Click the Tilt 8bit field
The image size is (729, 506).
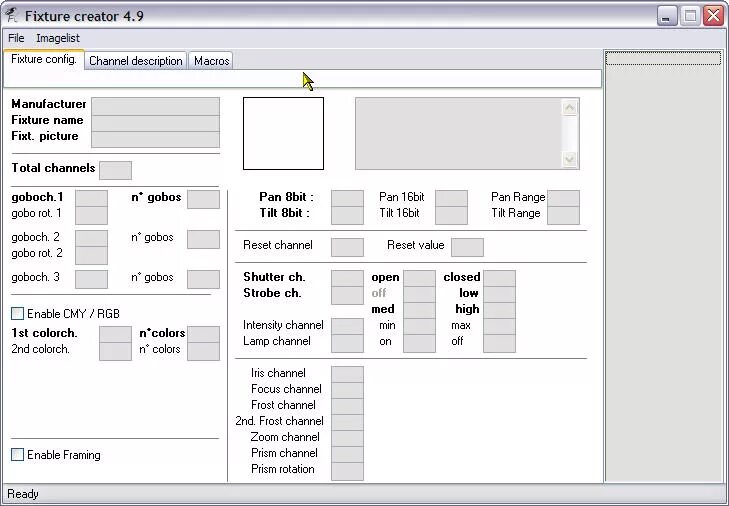(x=347, y=215)
